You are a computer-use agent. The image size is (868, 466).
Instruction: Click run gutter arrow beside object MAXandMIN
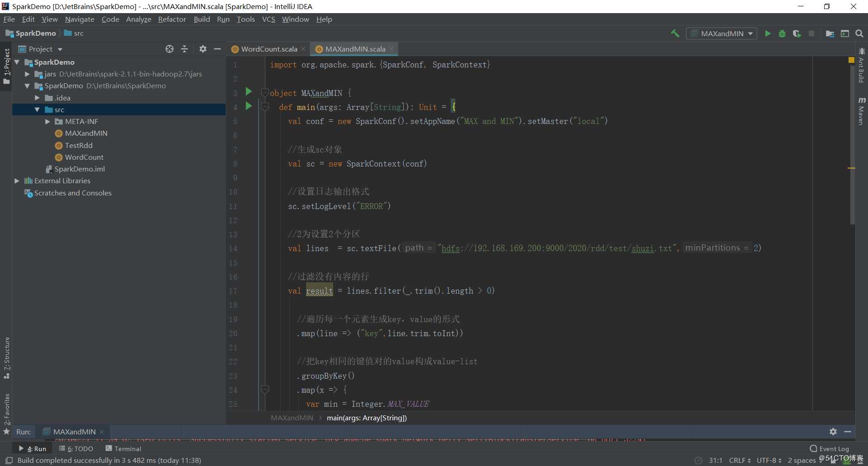248,92
